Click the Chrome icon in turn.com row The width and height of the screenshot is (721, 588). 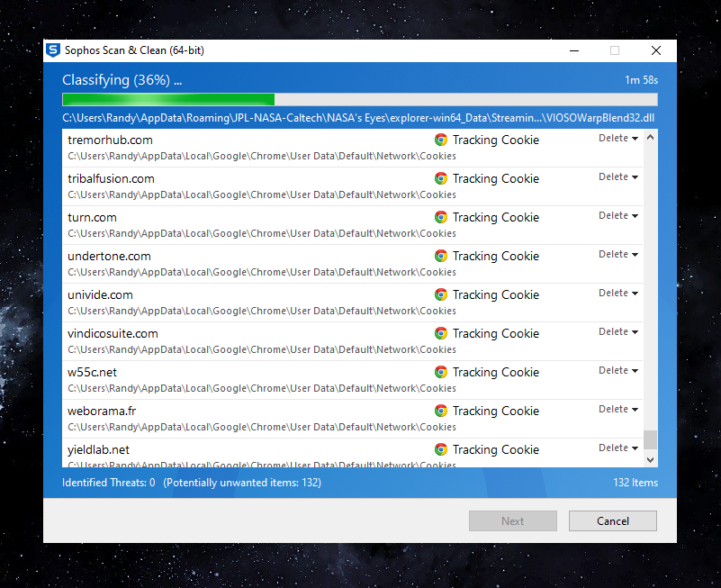click(x=441, y=217)
